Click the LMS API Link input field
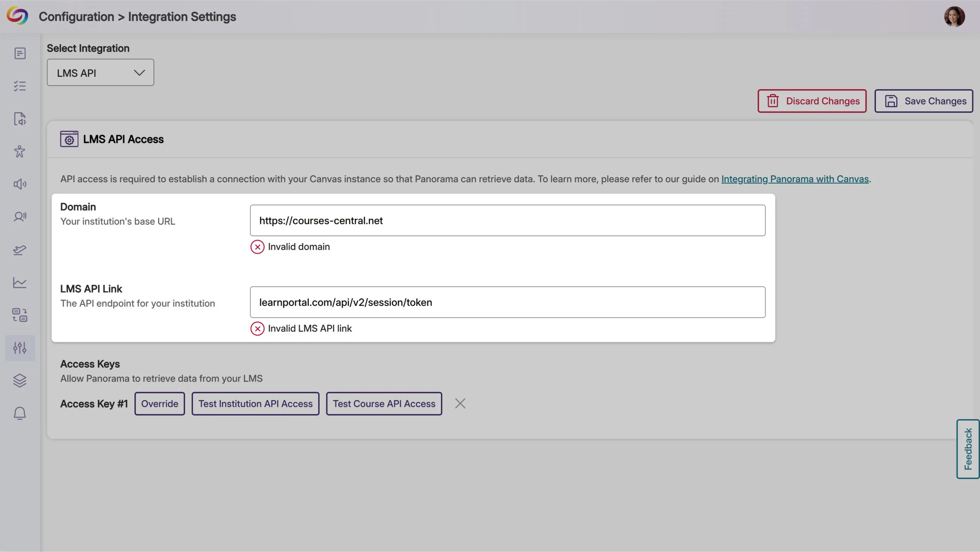 pyautogui.click(x=507, y=302)
